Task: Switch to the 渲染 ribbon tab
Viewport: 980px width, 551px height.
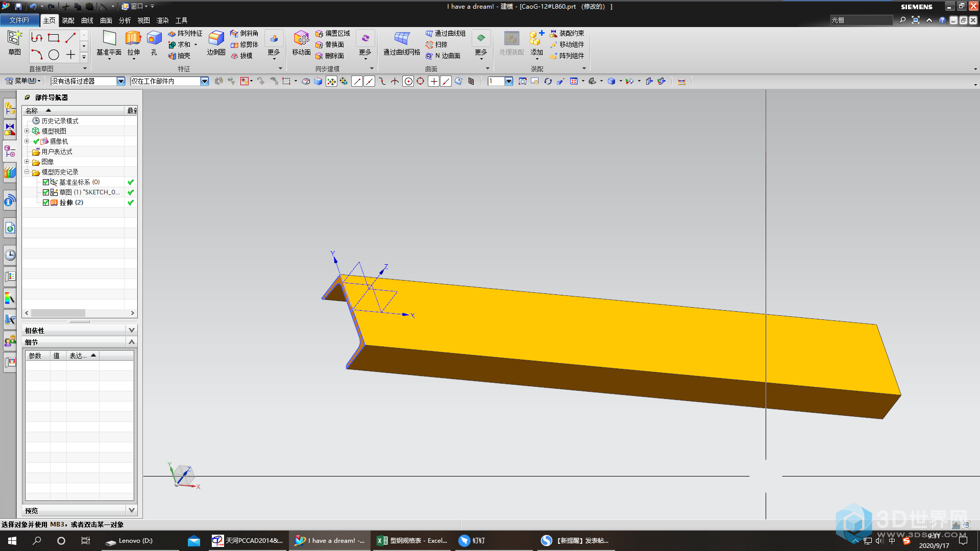Action: click(163, 20)
